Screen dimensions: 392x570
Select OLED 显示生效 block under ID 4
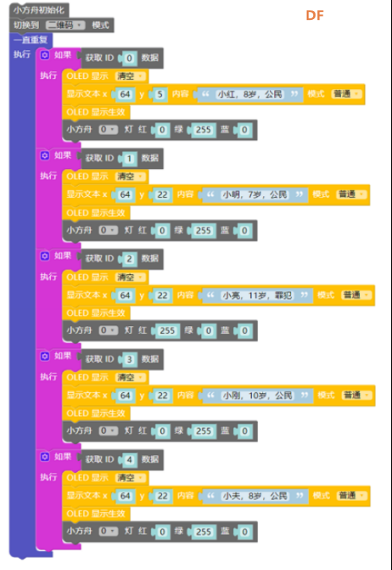pyautogui.click(x=96, y=513)
